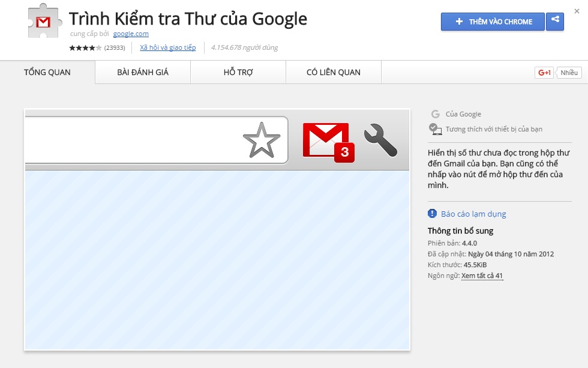Viewport: 588px width, 368px height.
Task: Click the Gmail extension puzzle-piece icon
Action: [44, 21]
